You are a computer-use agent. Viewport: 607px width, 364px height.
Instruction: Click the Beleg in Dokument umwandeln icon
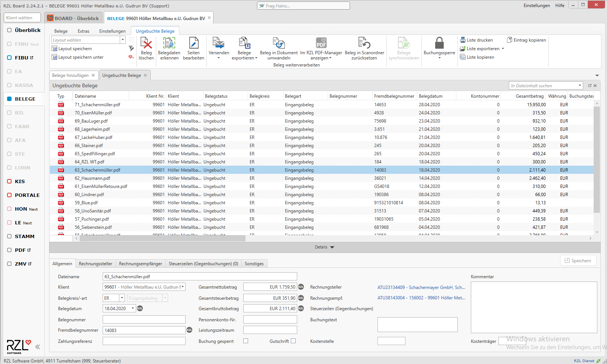[x=279, y=44]
